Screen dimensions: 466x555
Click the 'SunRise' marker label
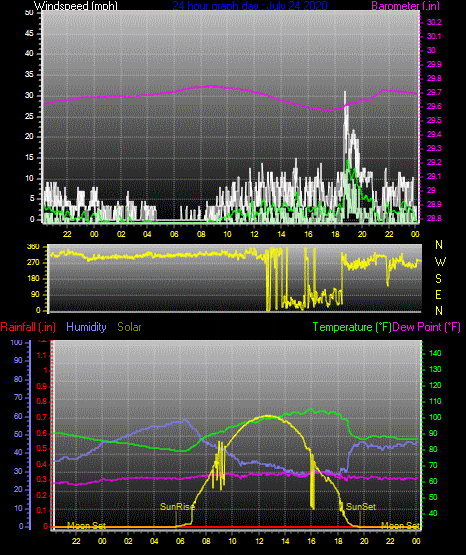point(177,507)
